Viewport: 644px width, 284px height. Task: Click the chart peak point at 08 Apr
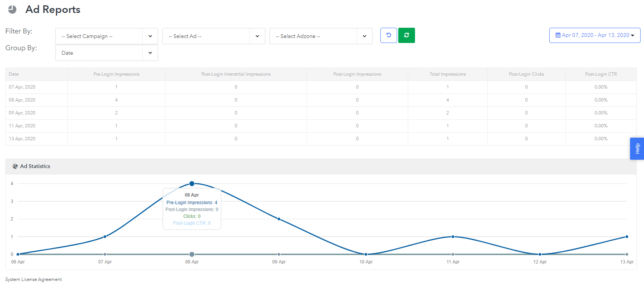[192, 184]
